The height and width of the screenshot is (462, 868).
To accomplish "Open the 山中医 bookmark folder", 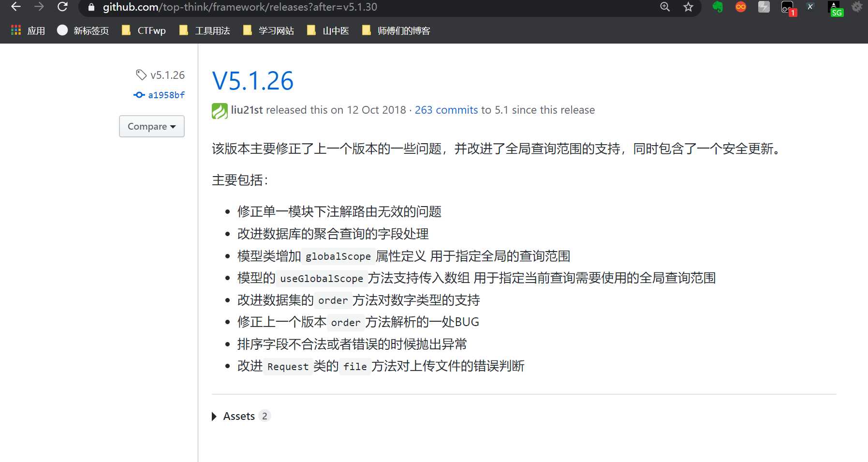I will coord(328,30).
